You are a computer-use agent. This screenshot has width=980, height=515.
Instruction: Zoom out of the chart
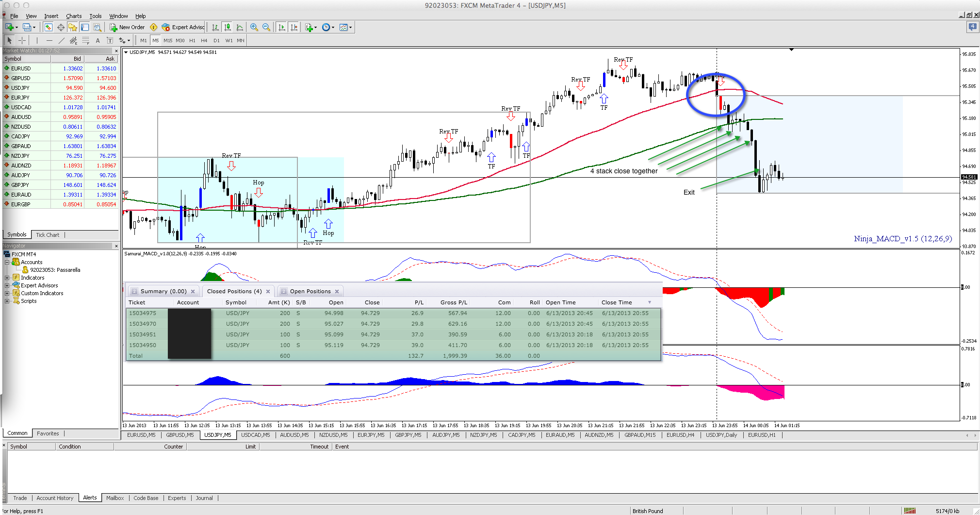[x=266, y=27]
